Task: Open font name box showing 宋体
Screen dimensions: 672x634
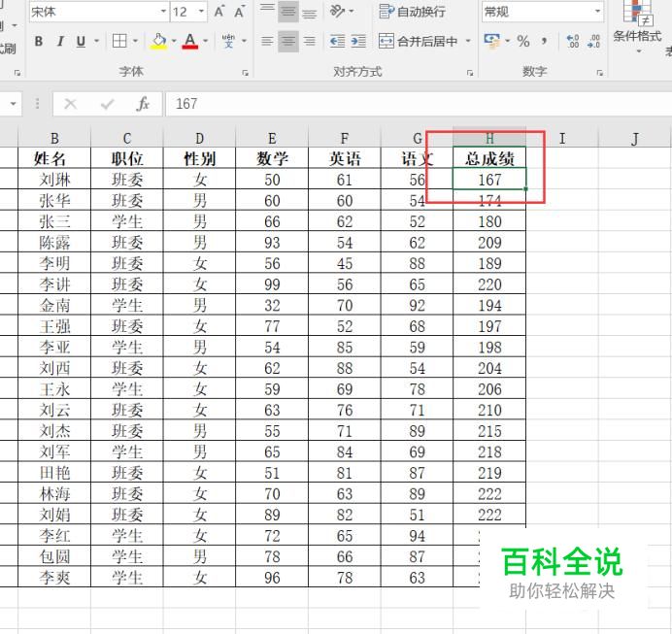Action: click(99, 12)
